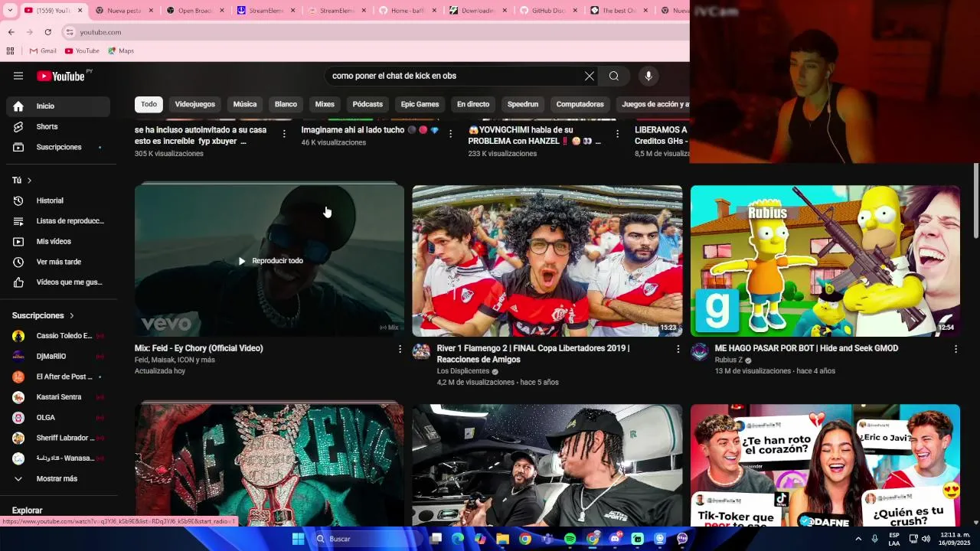Open options menu for River Flamengo video
This screenshot has width=980, height=551.
[678, 349]
